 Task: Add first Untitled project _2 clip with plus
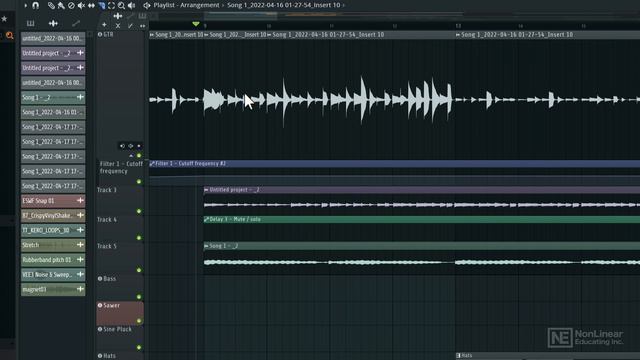point(80,53)
